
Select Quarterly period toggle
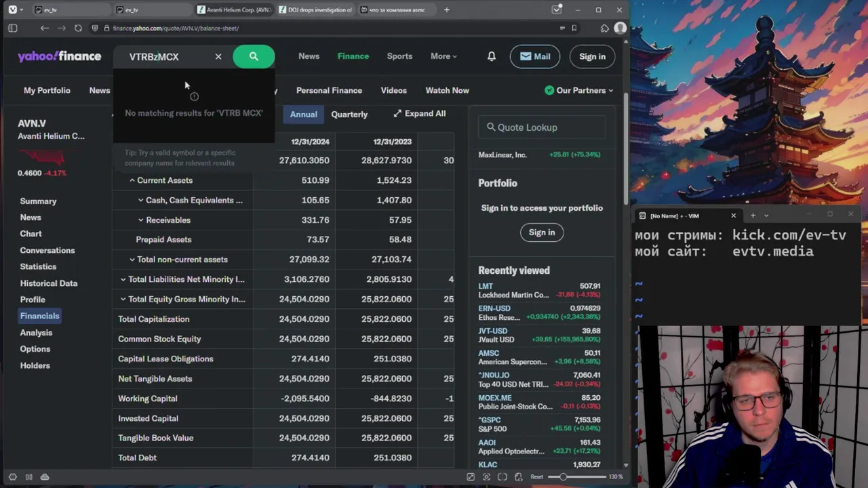click(349, 114)
